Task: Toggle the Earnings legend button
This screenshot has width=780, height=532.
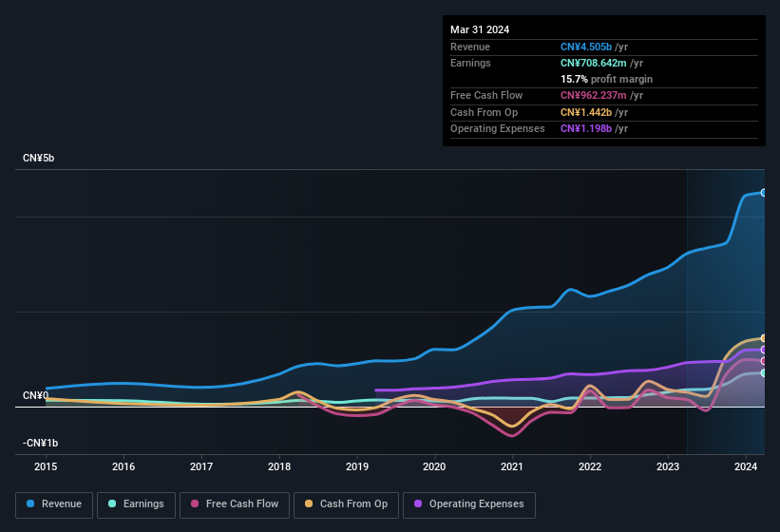Action: click(x=136, y=504)
